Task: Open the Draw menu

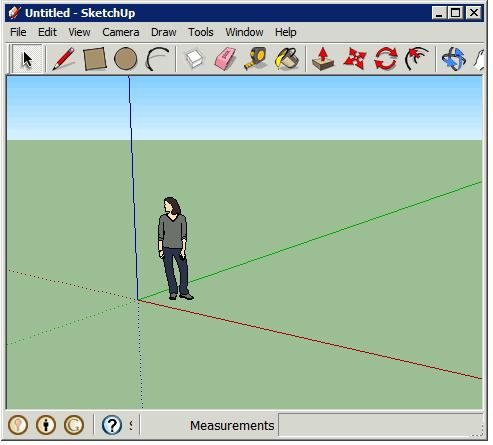Action: [164, 32]
